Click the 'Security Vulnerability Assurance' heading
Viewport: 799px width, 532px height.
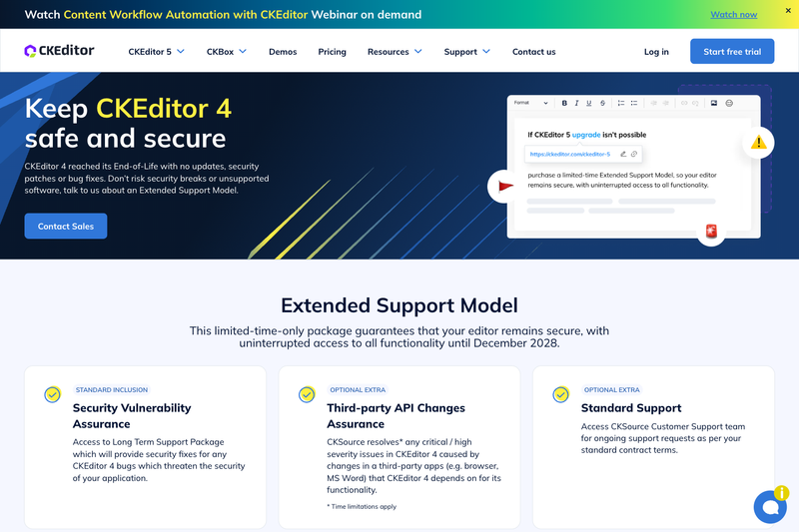(132, 416)
